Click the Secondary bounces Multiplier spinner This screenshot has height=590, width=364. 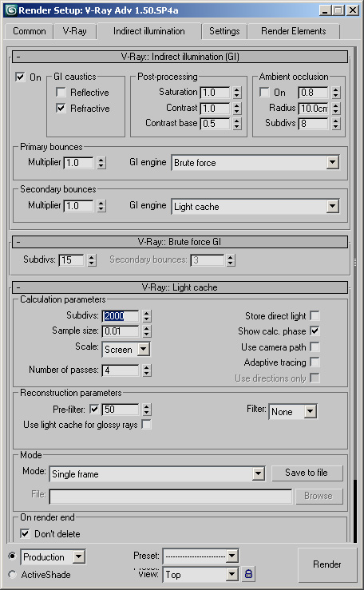[x=101, y=206]
